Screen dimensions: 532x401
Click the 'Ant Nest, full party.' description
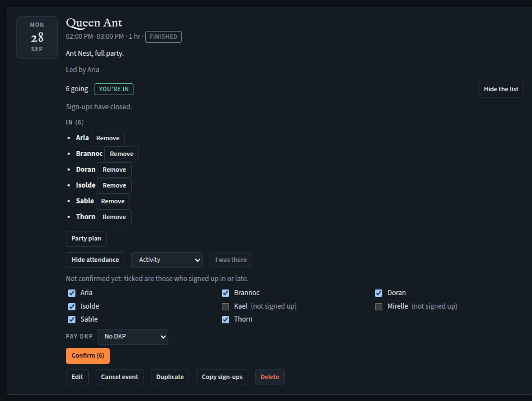coord(95,54)
